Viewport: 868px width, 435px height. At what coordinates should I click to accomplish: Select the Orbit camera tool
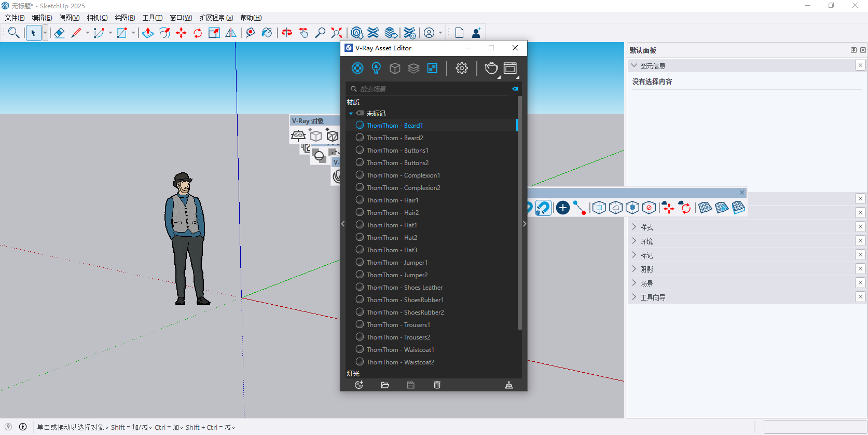287,33
